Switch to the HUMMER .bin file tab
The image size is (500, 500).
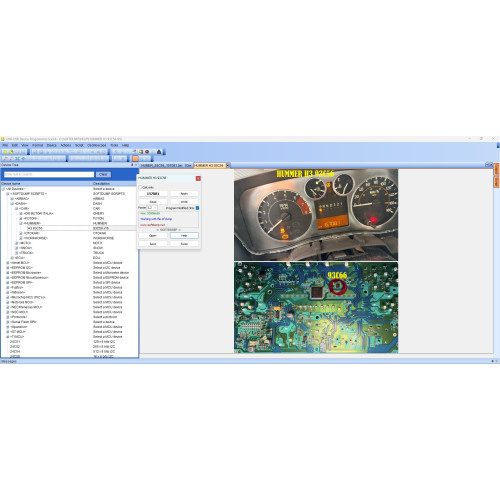tap(166, 165)
